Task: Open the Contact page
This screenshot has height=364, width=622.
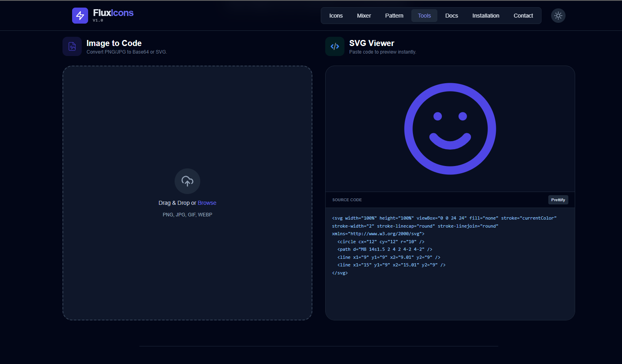Action: 523,16
